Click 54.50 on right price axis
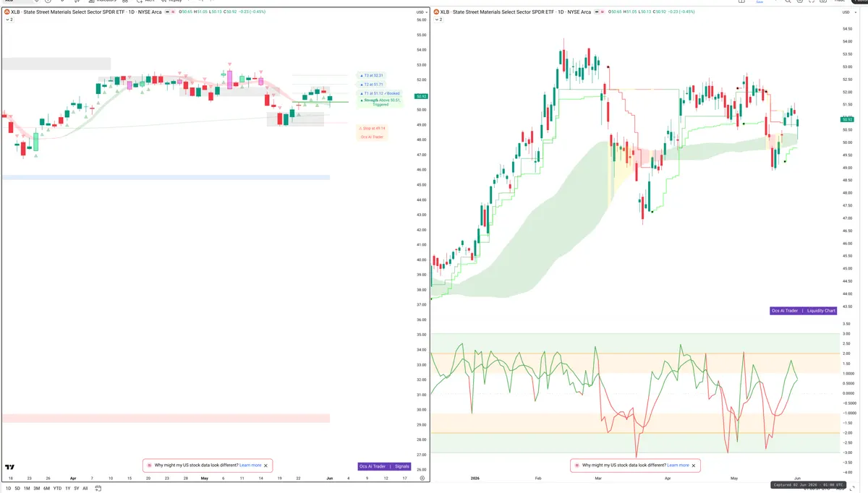 coord(847,29)
